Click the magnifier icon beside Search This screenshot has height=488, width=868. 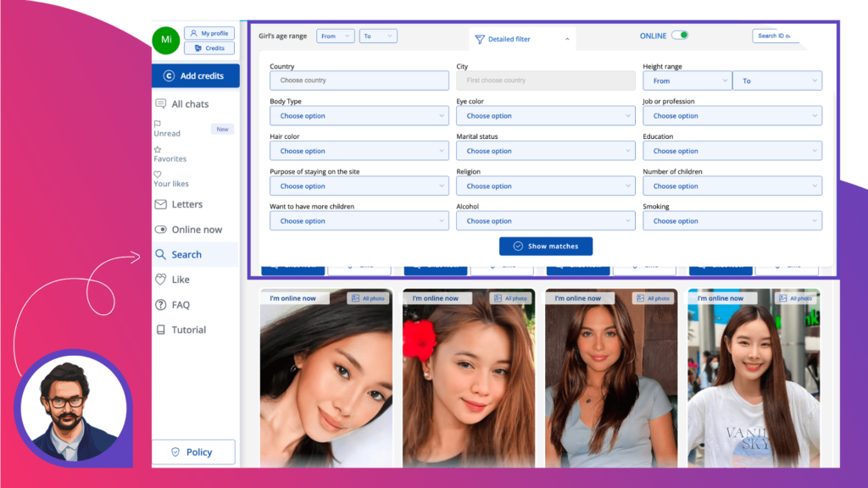click(x=160, y=254)
